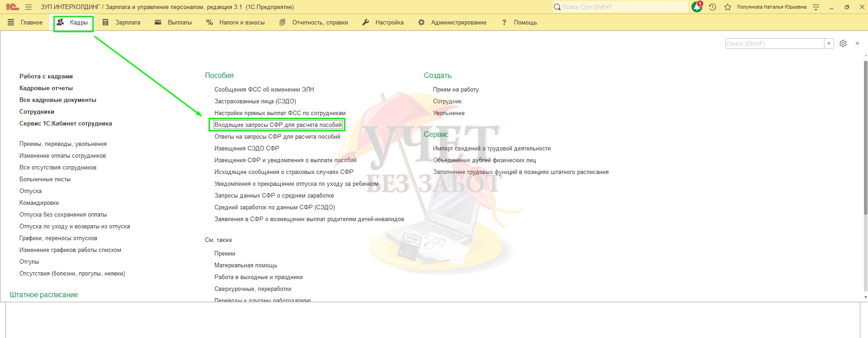The image size is (868, 338).
Task: Open Отсутствия (болезни, прогулы, неявки)
Action: pyautogui.click(x=72, y=274)
